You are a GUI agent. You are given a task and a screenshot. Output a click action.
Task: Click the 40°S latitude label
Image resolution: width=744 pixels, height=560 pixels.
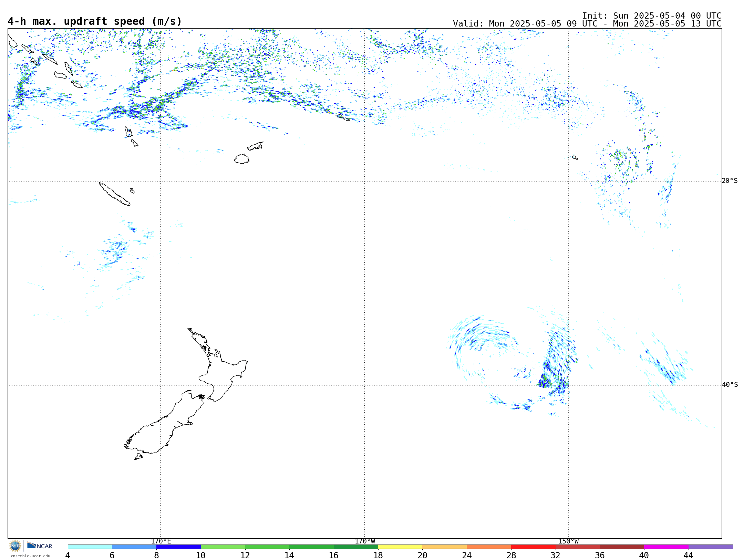[x=730, y=385]
